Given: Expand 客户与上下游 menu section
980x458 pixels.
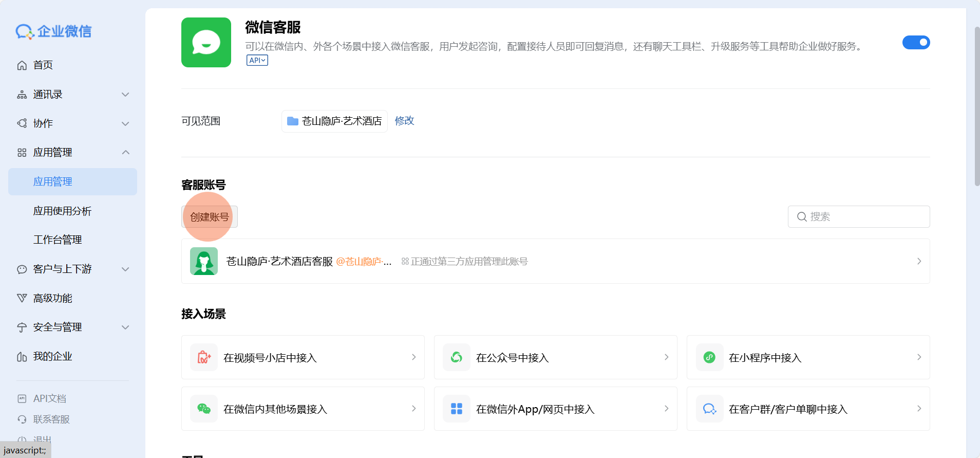Looking at the screenshot, I should click(x=72, y=269).
